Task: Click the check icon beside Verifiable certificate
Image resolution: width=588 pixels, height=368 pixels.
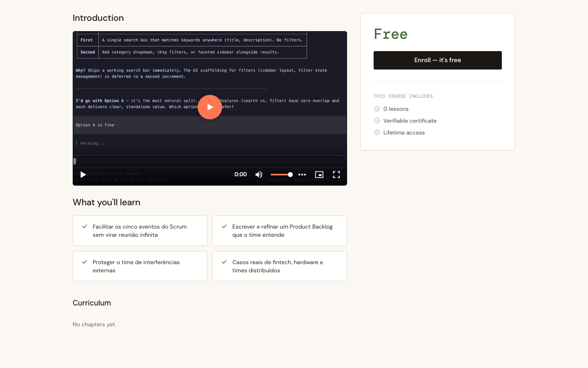Action: tap(377, 121)
